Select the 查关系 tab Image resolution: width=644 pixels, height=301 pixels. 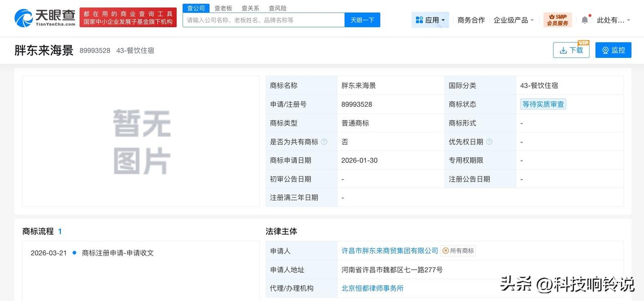click(x=250, y=8)
